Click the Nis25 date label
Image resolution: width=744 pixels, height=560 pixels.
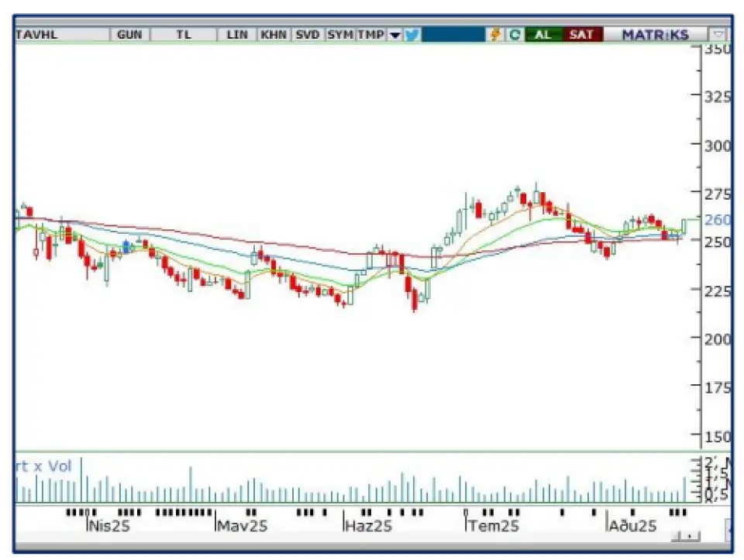point(109,526)
